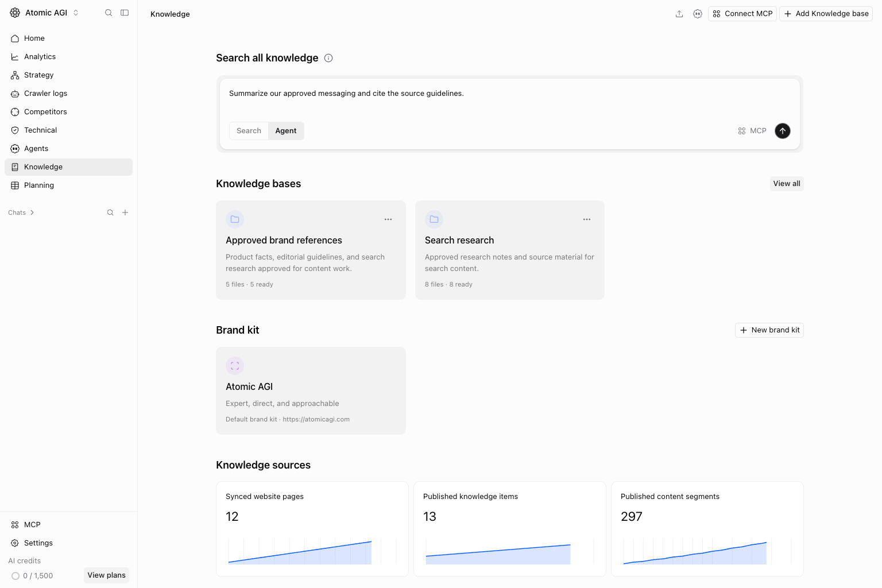Open more options for Approved brand references
The width and height of the screenshot is (882, 588).
pyautogui.click(x=388, y=219)
